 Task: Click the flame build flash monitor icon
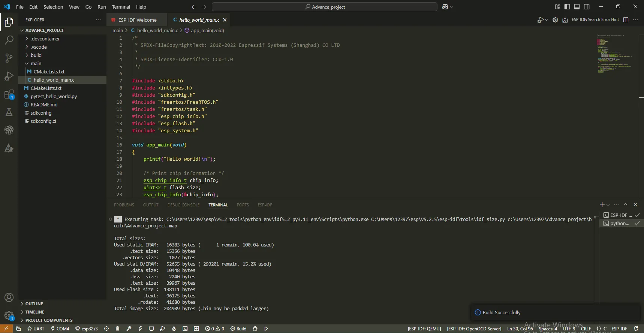174,329
